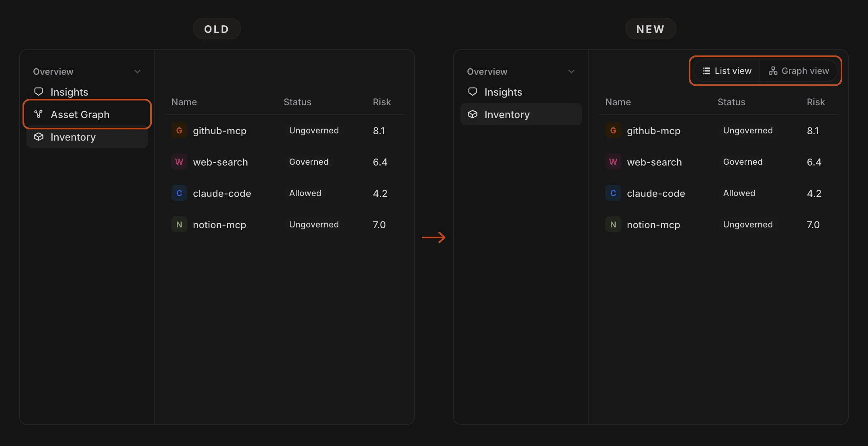Click risk value 8.1 in NEW panel
This screenshot has width=868, height=446.
(813, 131)
